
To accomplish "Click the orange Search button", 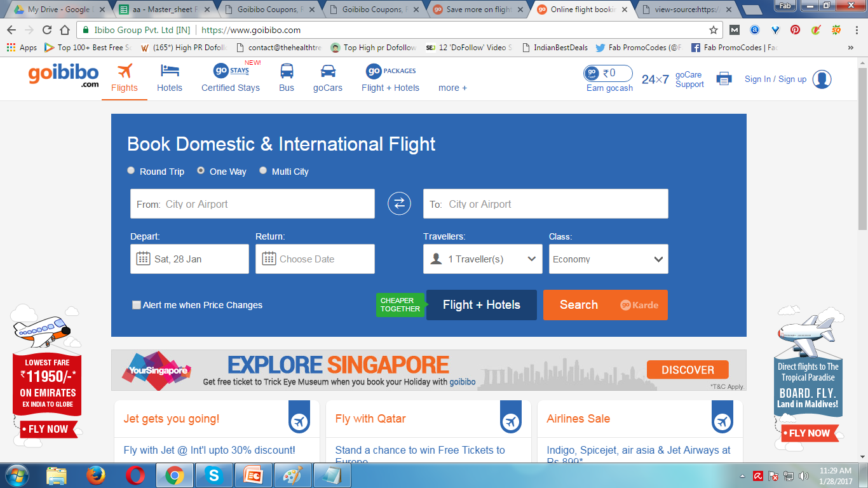I will 606,305.
